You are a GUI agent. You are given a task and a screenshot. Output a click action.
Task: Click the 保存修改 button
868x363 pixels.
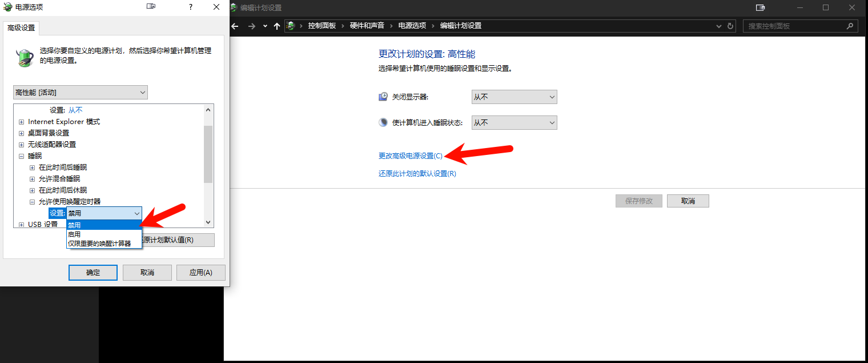(638, 201)
